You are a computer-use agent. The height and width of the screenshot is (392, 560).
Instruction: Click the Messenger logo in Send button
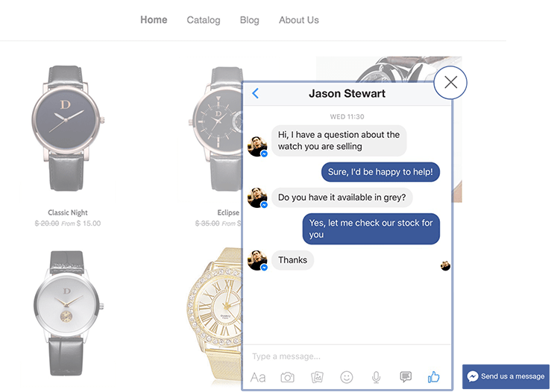pyautogui.click(x=473, y=376)
